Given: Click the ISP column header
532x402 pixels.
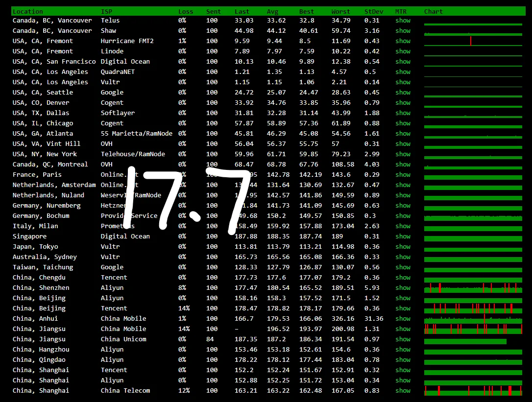Looking at the screenshot, I should pyautogui.click(x=106, y=12).
